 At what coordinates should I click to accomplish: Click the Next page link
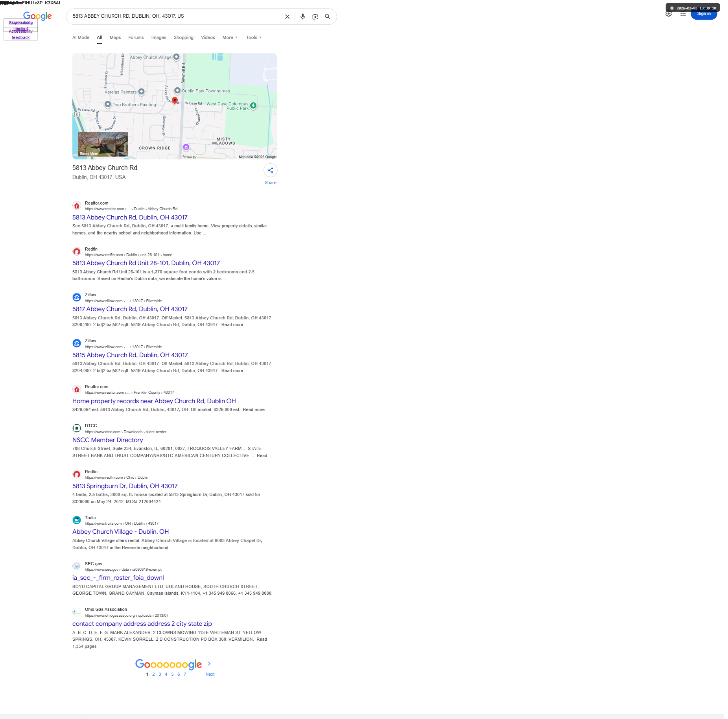(x=210, y=674)
